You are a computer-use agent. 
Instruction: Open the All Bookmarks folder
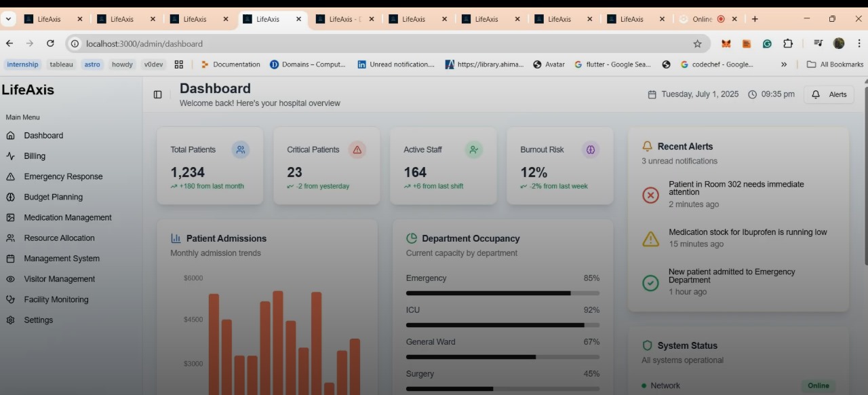(835, 64)
